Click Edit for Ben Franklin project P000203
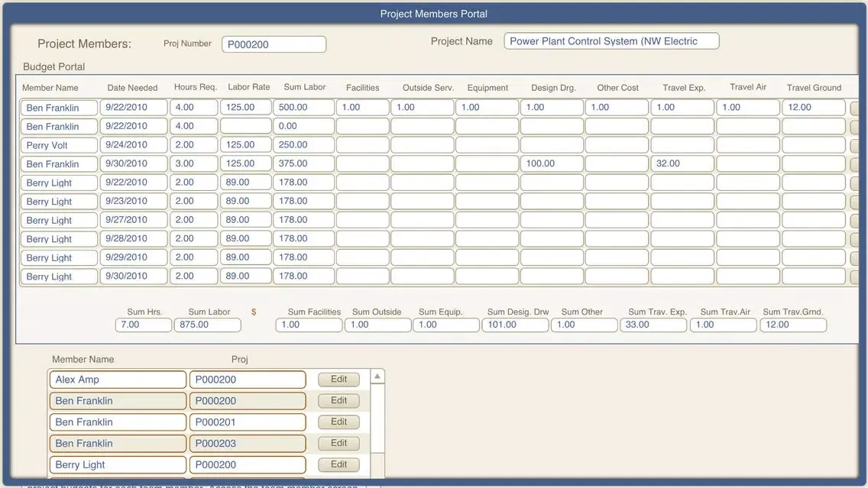Viewport: 868px width, 488px height. click(x=339, y=443)
